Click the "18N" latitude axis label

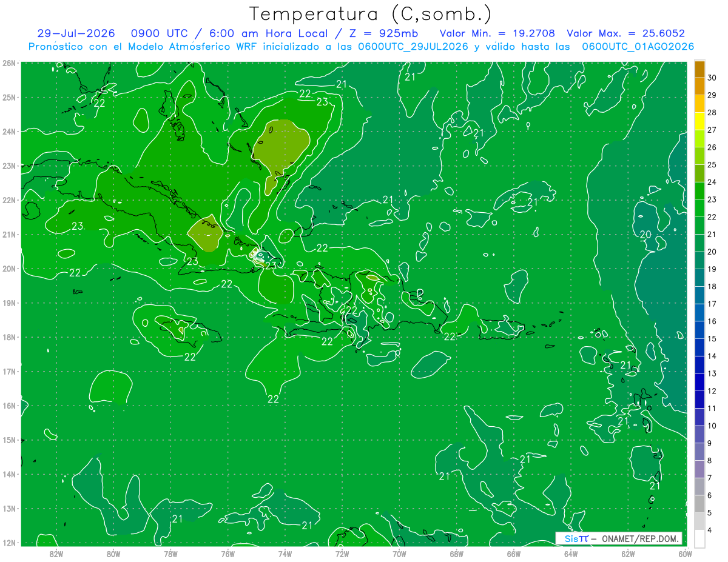click(9, 337)
